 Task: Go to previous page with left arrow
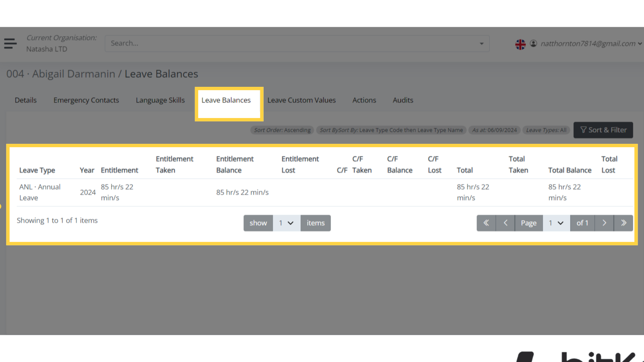tap(505, 223)
